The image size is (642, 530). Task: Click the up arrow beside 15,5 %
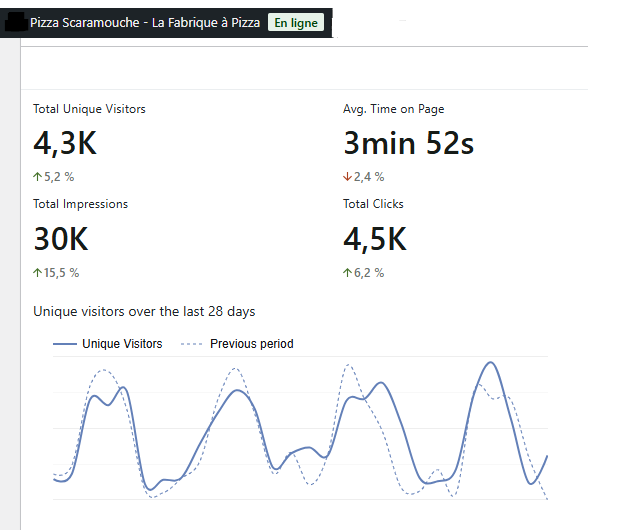click(38, 272)
